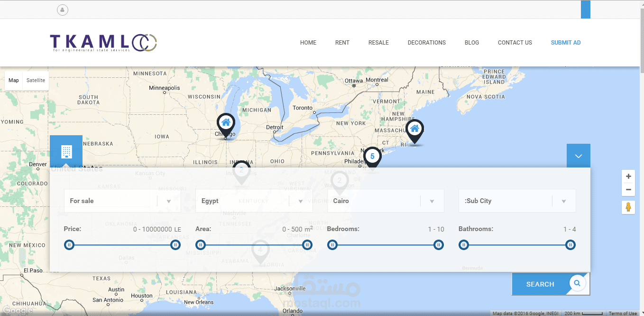Click the cluster marker numbered 2 near Virginia
The height and width of the screenshot is (316, 644).
tap(340, 183)
